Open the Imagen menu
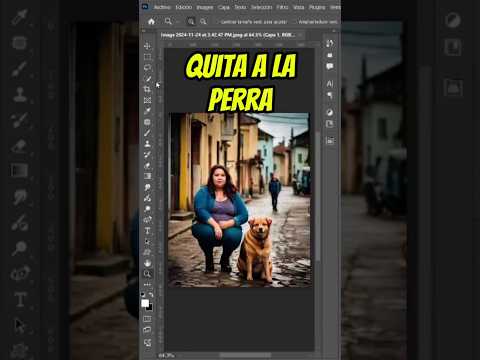The width and height of the screenshot is (480, 360). coord(205,7)
